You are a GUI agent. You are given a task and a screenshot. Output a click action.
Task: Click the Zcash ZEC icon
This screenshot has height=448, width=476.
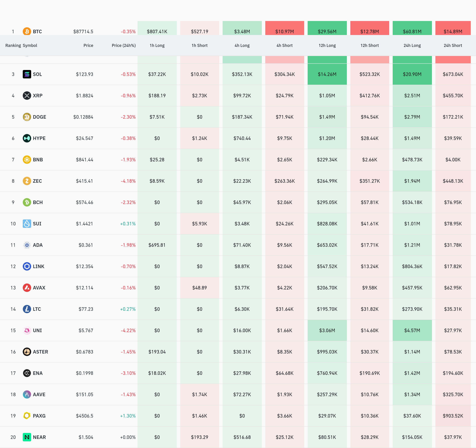(x=27, y=181)
